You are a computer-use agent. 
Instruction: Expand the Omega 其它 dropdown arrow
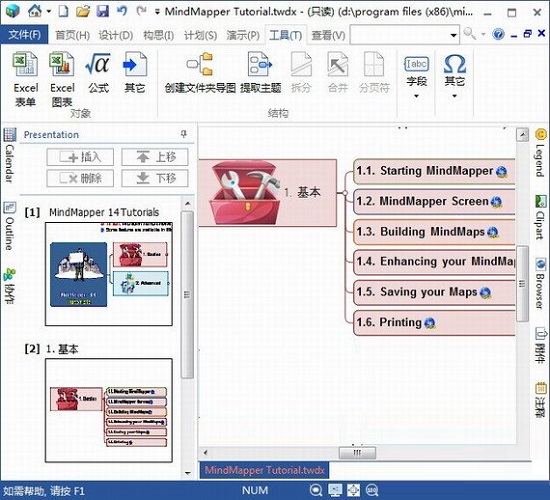(x=455, y=96)
